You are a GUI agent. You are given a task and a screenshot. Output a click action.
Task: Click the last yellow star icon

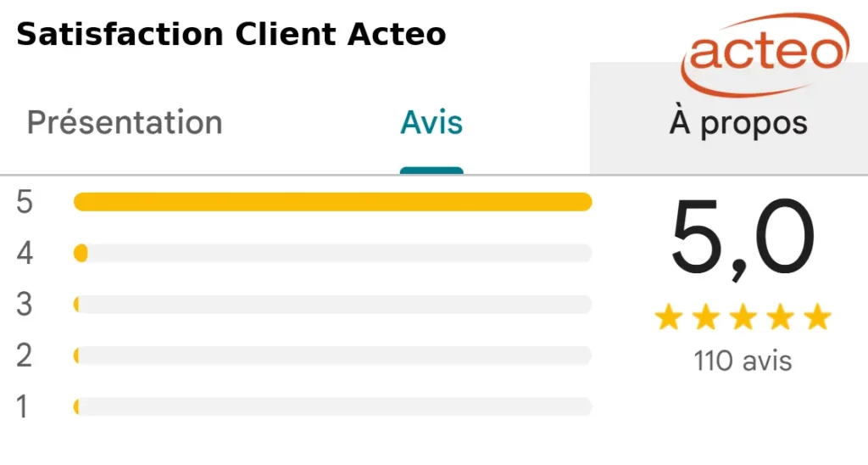818,317
